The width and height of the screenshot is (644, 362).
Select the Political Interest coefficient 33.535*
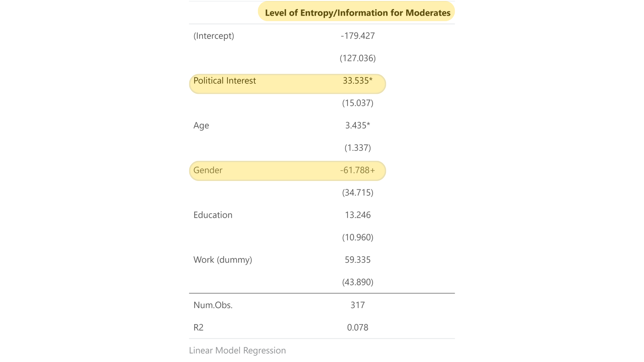tap(358, 81)
